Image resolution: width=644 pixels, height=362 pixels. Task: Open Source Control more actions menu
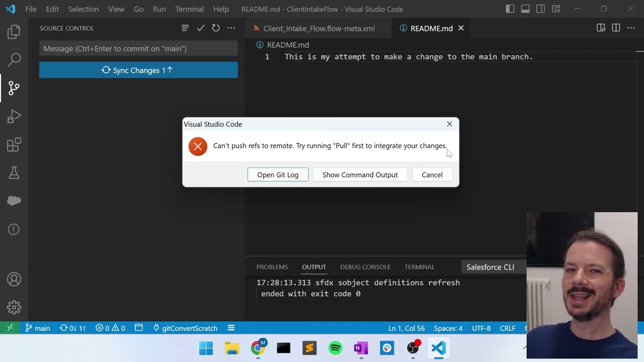[231, 28]
